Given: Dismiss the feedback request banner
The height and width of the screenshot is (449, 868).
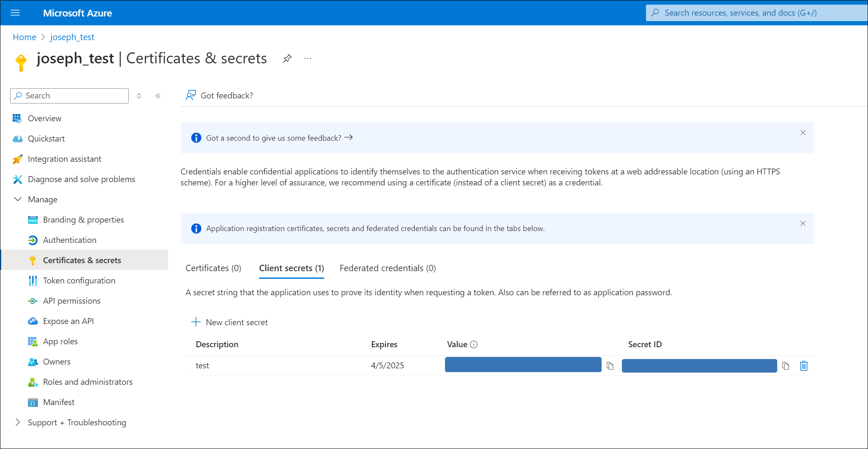Looking at the screenshot, I should pyautogui.click(x=803, y=133).
